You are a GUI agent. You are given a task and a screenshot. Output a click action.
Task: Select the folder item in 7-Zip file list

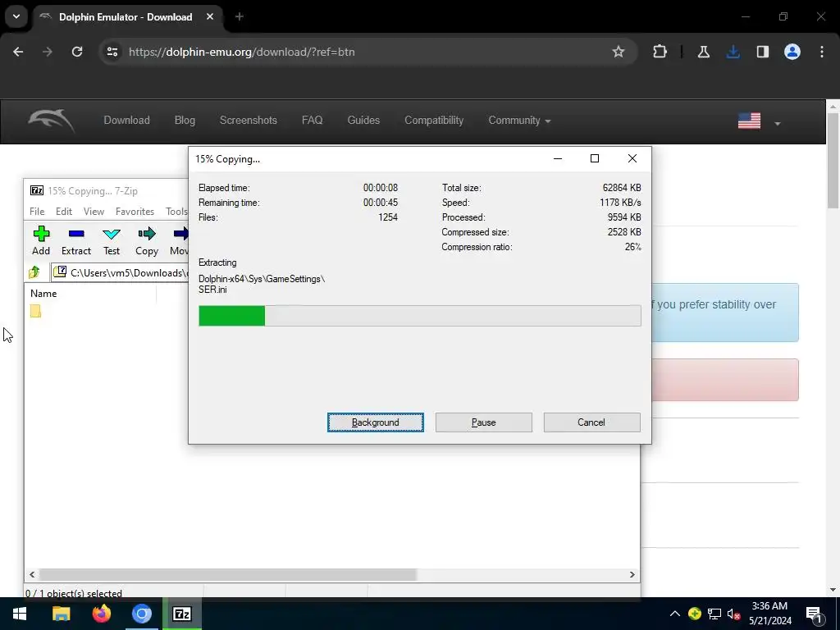[x=35, y=311]
